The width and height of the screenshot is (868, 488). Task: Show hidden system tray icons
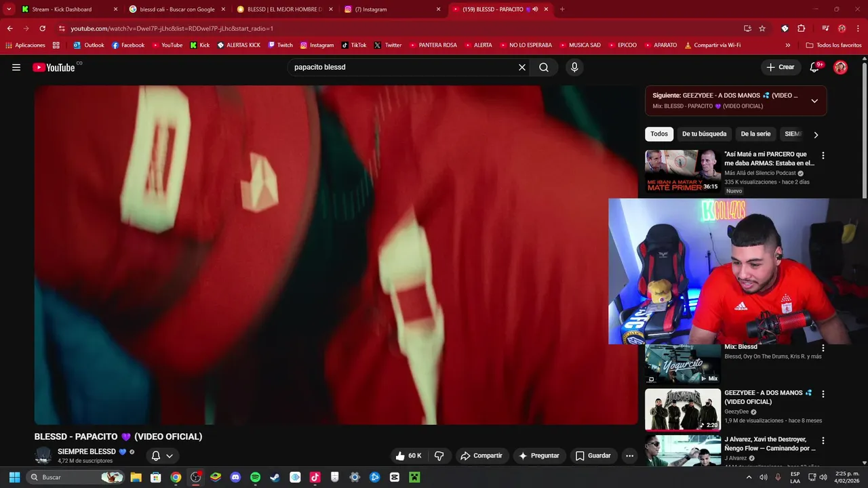pyautogui.click(x=749, y=477)
